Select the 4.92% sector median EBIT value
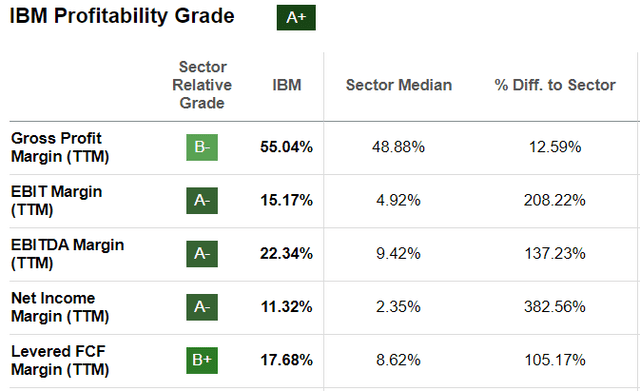 point(398,200)
